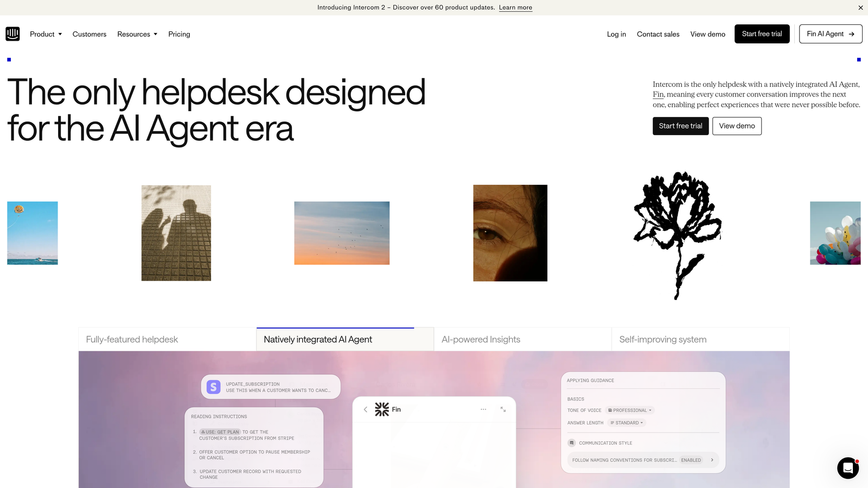Switch to Self-improving system tab
The image size is (868, 488).
[700, 339]
